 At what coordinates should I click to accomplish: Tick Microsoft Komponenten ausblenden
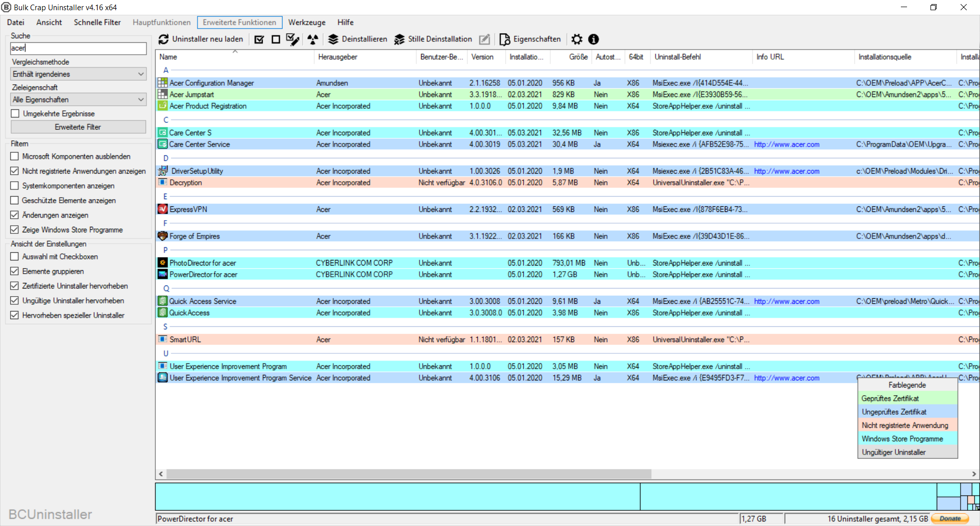click(x=14, y=156)
